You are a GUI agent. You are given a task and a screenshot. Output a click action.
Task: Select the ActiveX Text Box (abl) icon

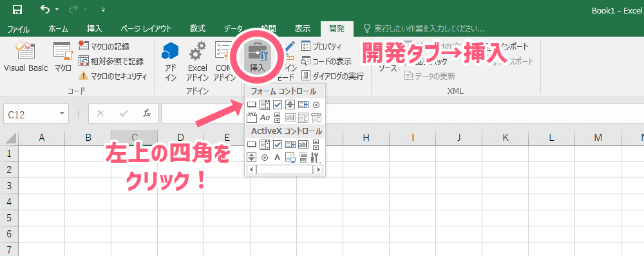(303, 145)
